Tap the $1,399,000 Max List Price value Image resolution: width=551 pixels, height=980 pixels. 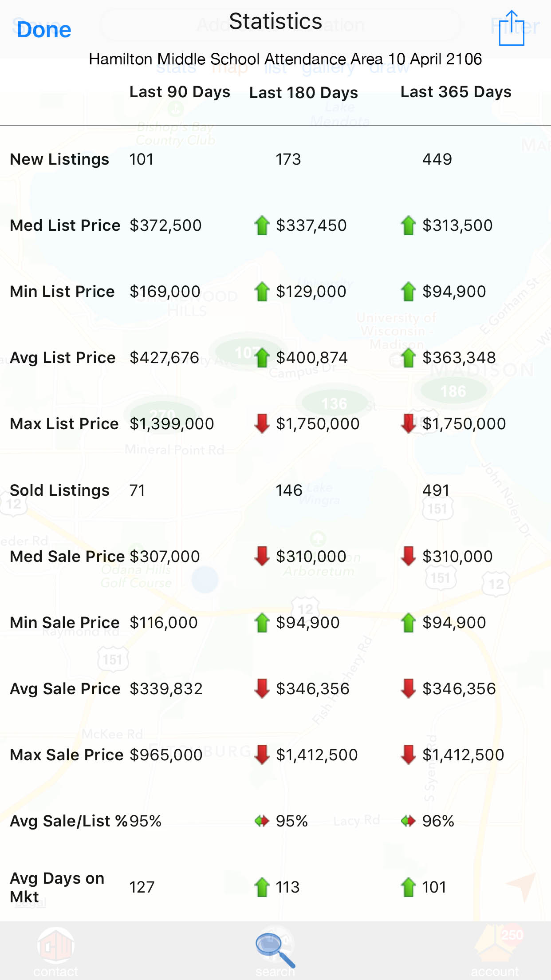click(x=172, y=424)
